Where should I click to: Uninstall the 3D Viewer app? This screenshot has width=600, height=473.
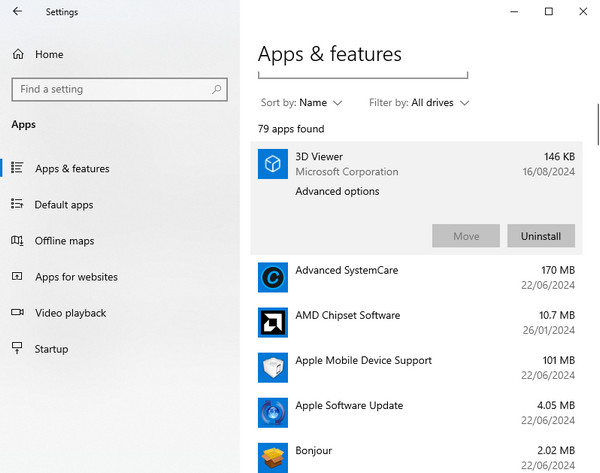point(541,236)
